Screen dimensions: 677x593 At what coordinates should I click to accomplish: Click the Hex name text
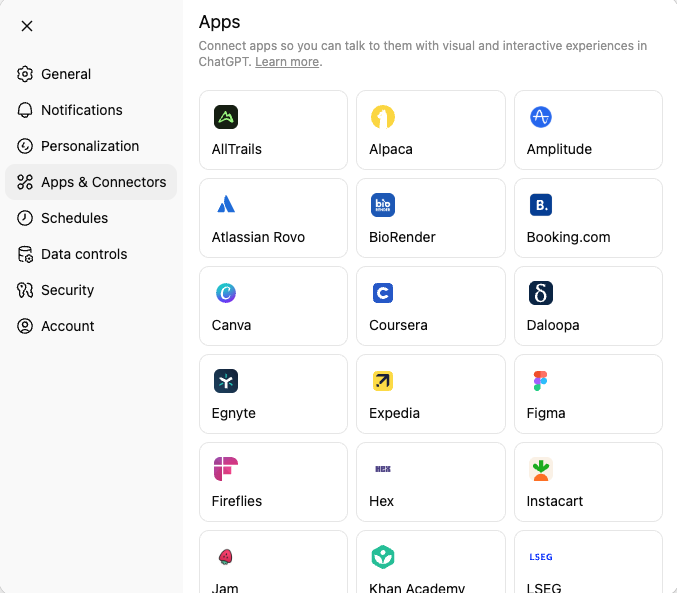pos(381,501)
